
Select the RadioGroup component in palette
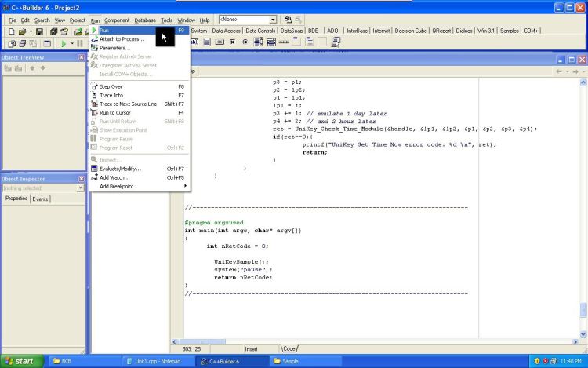pyautogui.click(x=310, y=42)
